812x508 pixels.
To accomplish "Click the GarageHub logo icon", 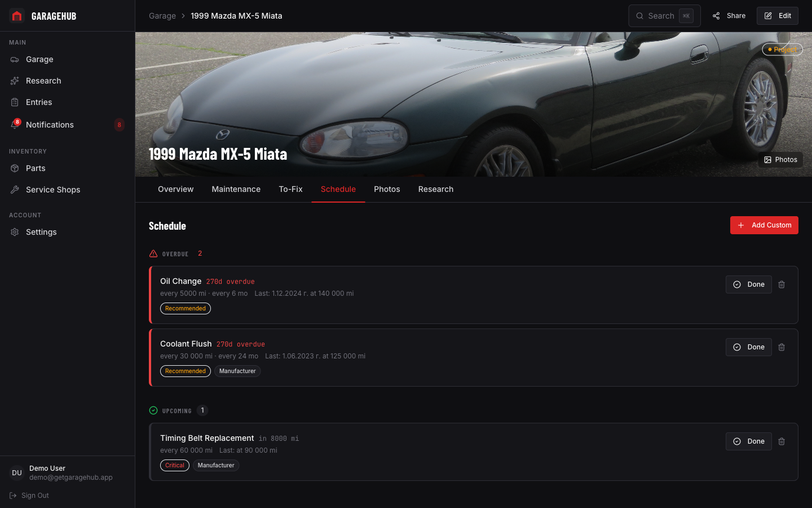I will (x=17, y=16).
